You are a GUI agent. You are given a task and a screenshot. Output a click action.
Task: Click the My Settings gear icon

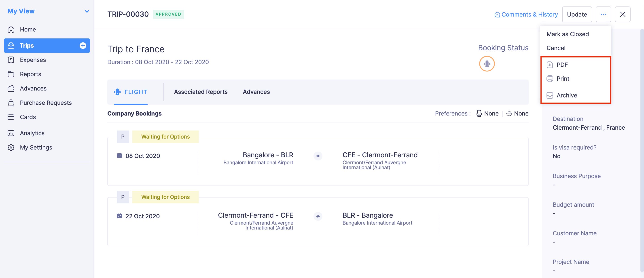point(11,147)
